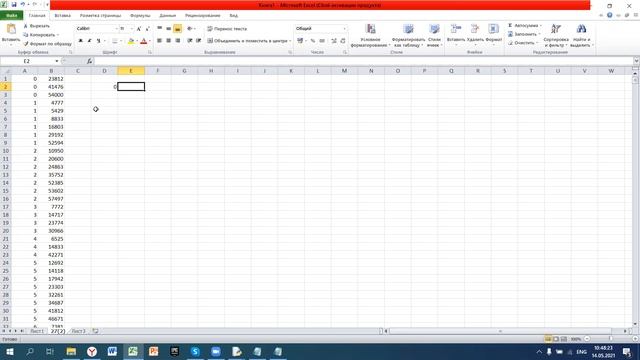Open Find and Select (Найти и выделить) menu
Image resolution: width=640 pixels, height=360 pixels.
(581, 36)
